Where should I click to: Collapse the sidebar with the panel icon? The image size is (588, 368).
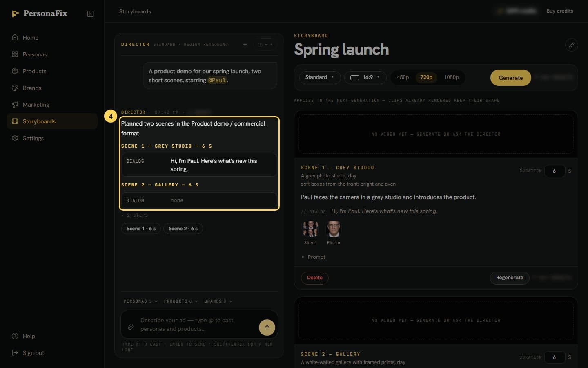pyautogui.click(x=90, y=14)
